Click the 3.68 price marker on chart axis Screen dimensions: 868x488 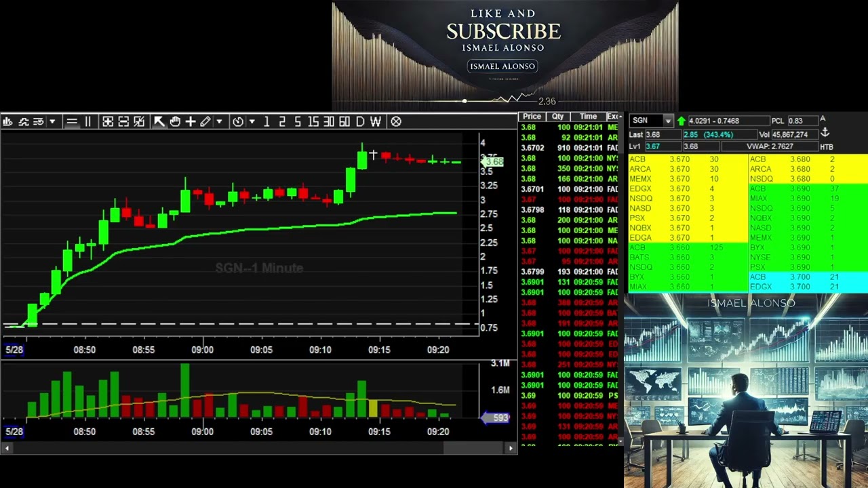pos(492,161)
